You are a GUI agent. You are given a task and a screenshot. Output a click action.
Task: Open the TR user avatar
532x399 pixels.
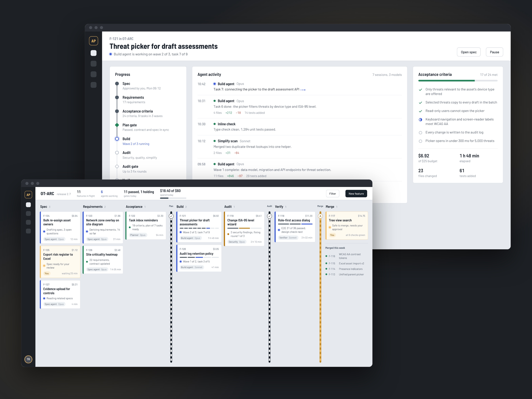(28, 359)
